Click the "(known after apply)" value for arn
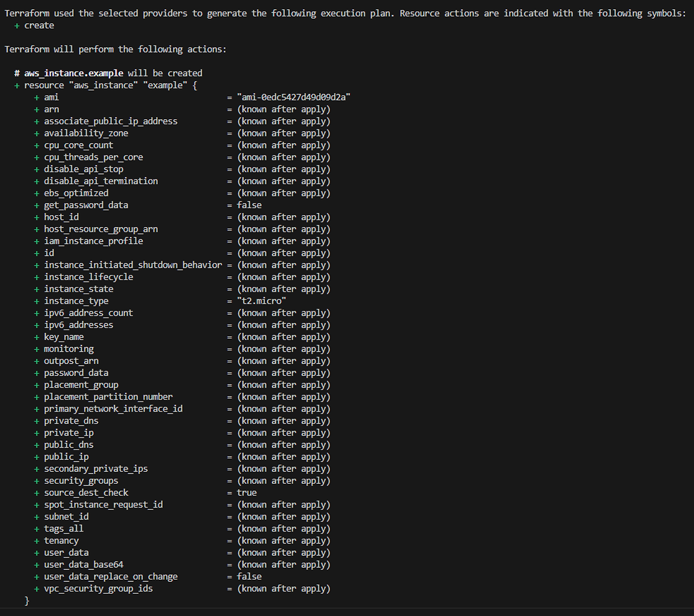The height and width of the screenshot is (616, 694). click(284, 109)
